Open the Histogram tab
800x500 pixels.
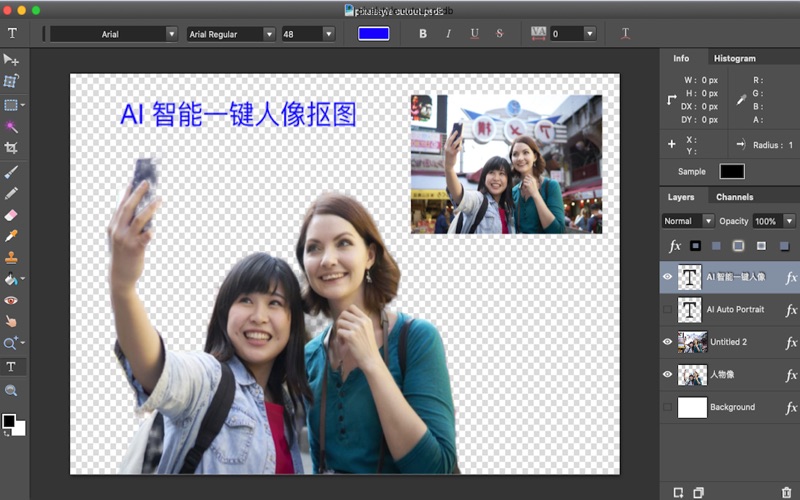tap(735, 58)
